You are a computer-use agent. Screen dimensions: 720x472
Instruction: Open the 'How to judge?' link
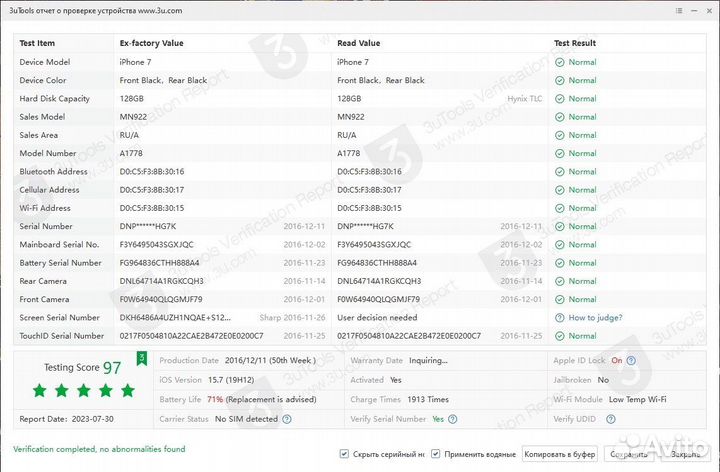595,318
